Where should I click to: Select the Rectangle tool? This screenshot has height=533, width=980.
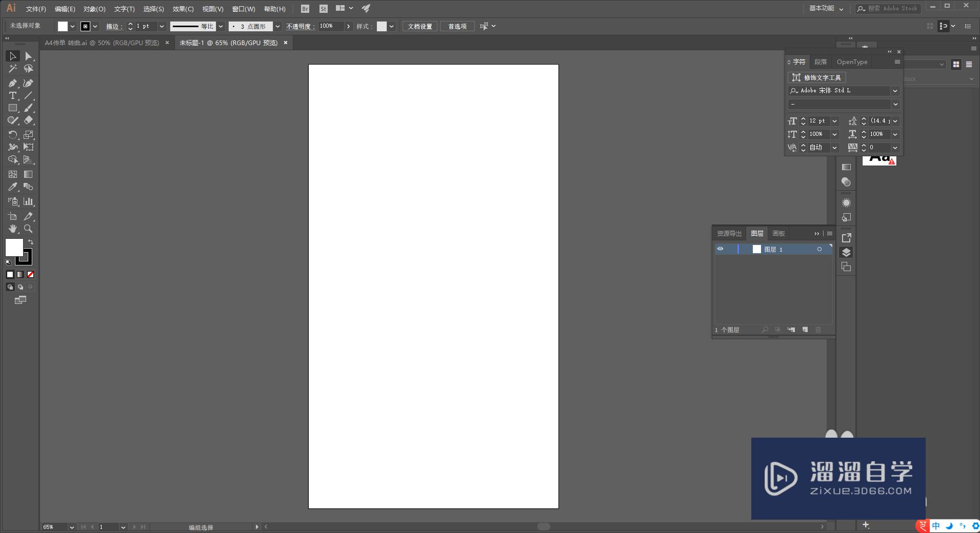(13, 108)
